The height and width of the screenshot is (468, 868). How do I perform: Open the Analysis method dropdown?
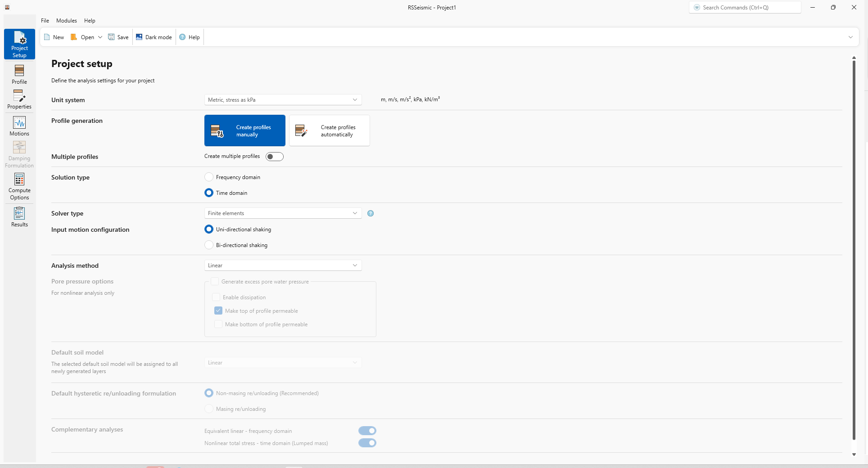pyautogui.click(x=283, y=265)
